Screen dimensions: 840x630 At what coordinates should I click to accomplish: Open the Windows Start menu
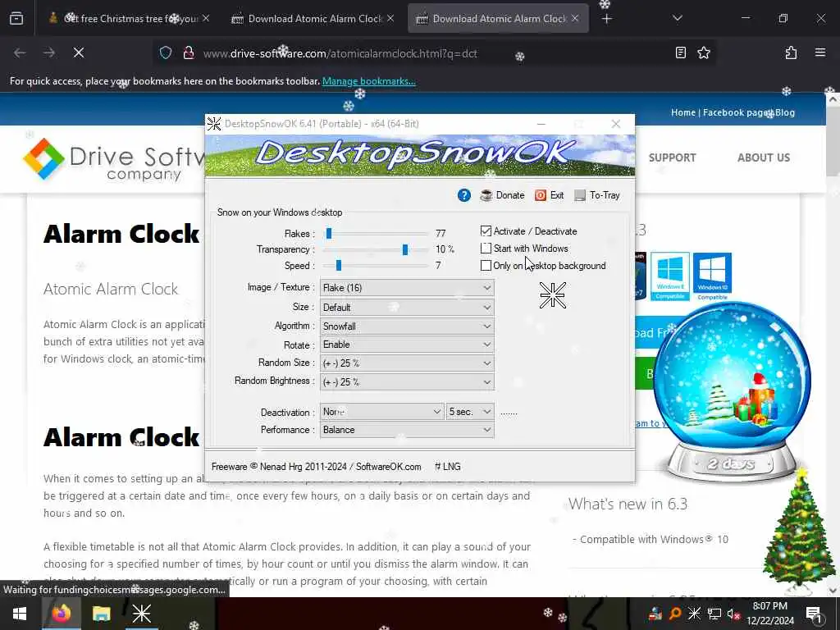pyautogui.click(x=20, y=614)
